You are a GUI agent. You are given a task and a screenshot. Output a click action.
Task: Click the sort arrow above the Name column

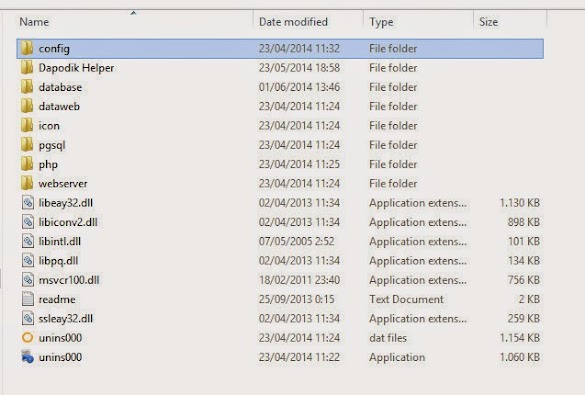(x=133, y=13)
